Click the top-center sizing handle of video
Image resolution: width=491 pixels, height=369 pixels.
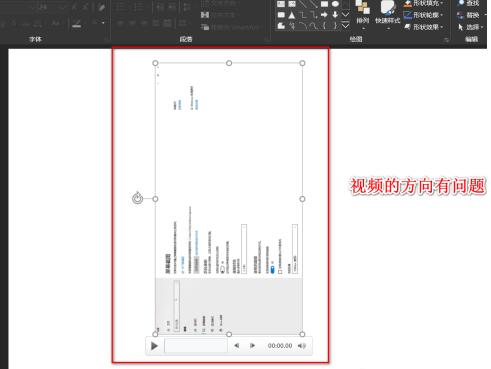229,63
